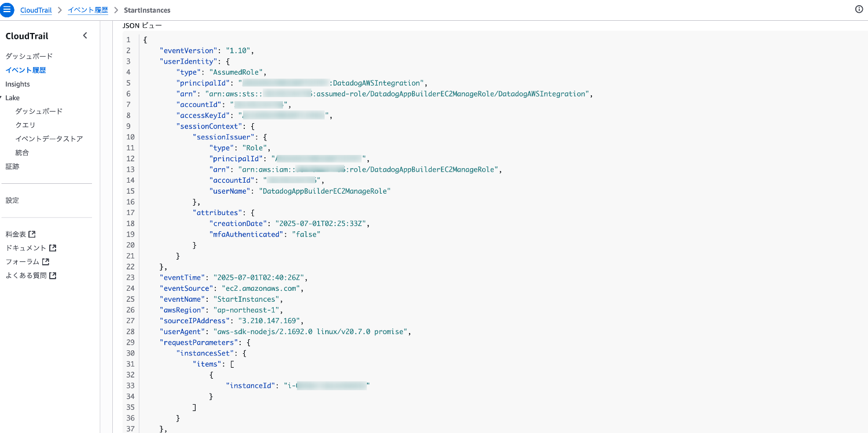Select イベント履歴 in the sidebar
Viewport: 868px width, 433px height.
click(25, 70)
